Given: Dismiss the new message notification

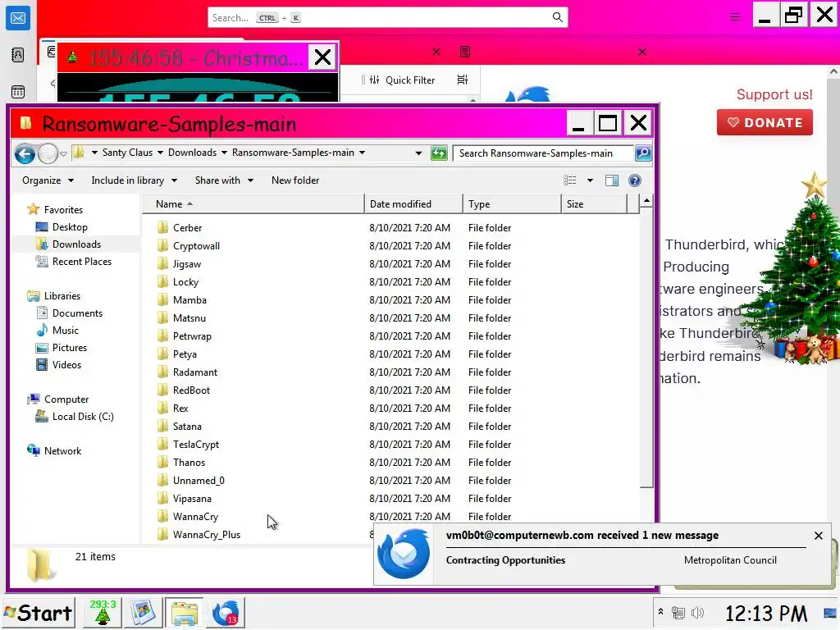Looking at the screenshot, I should tap(818, 536).
